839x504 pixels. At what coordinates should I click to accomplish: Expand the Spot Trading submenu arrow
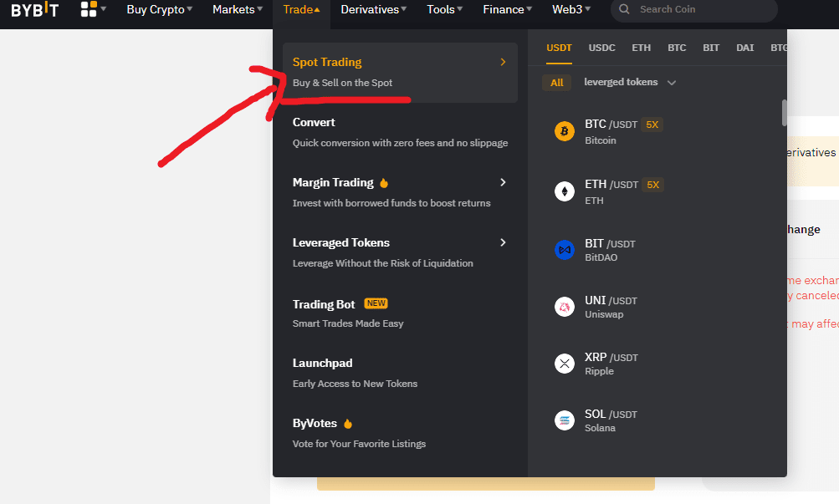click(x=503, y=62)
